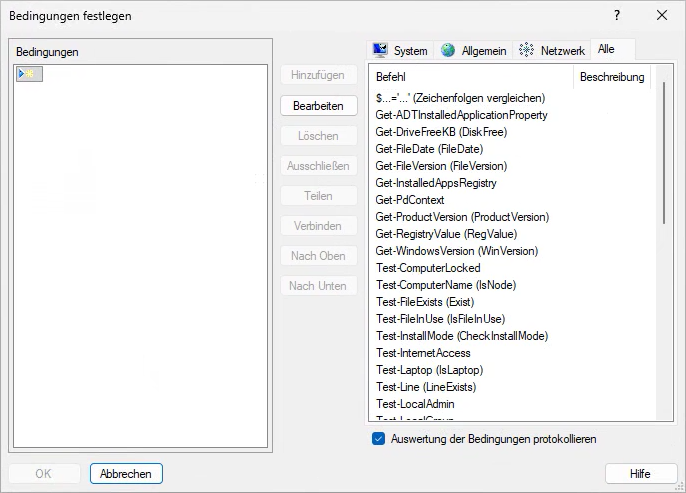Click the Beschreibung column header
This screenshot has height=493, width=686.
point(611,77)
